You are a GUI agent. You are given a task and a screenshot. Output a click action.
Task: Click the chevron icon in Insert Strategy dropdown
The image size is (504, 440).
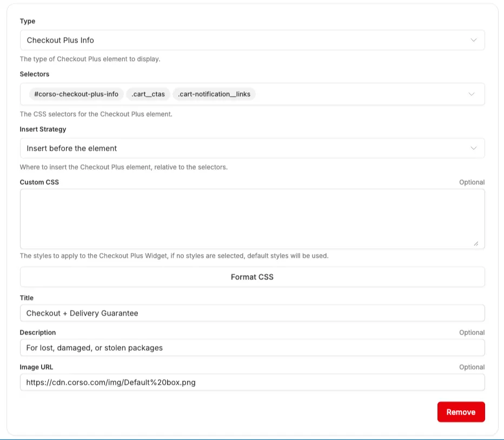[x=473, y=148]
